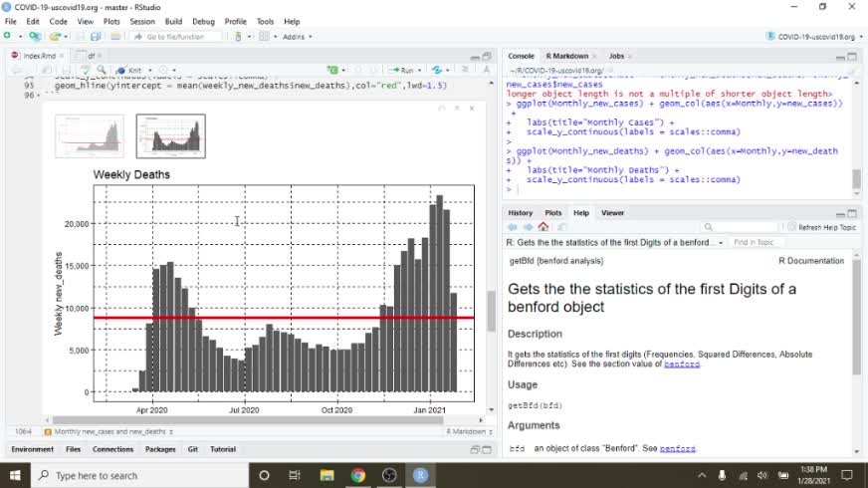This screenshot has height=488, width=868.
Task: Click the Help home icon
Action: (x=543, y=226)
